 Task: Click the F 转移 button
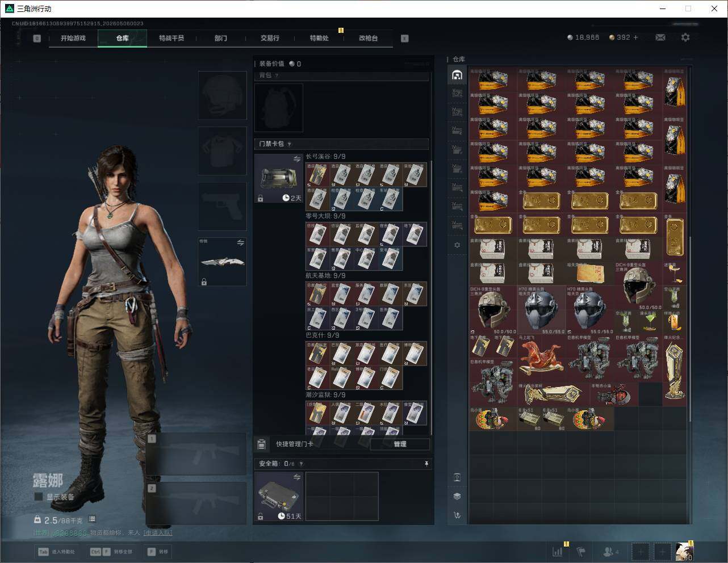[x=158, y=552]
